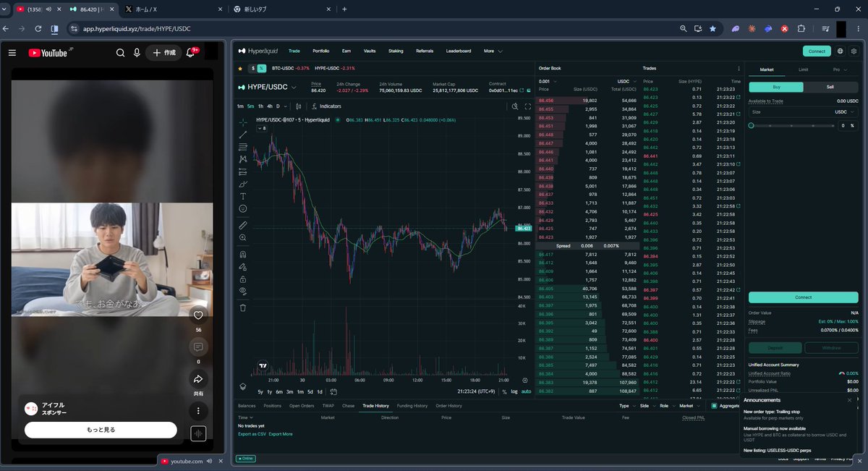Open the candlestick chart style selector
The width and height of the screenshot is (868, 471).
click(299, 106)
